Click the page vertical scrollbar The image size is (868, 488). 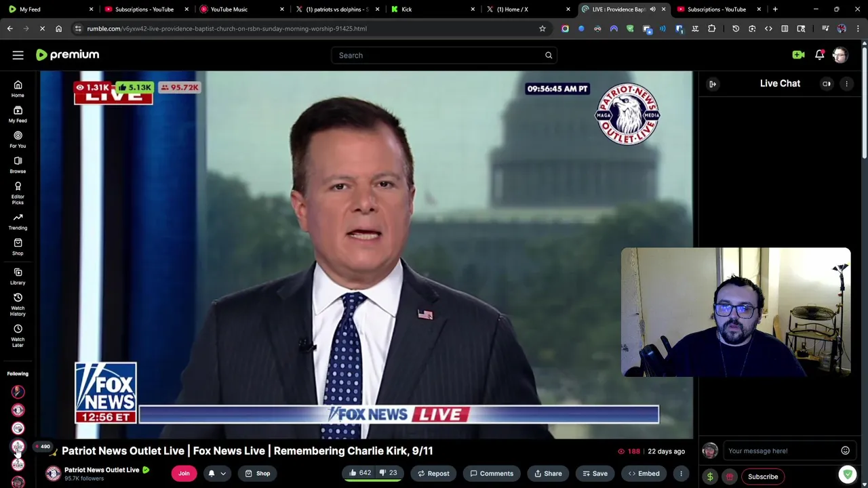click(864, 102)
